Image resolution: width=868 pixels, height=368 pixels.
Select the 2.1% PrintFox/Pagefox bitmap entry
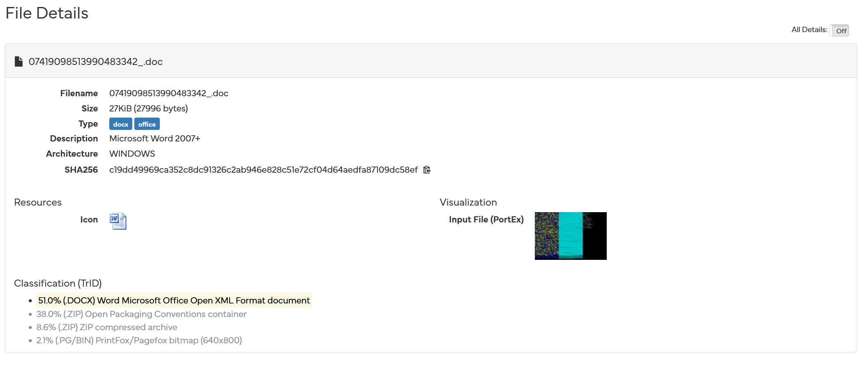[x=139, y=340]
